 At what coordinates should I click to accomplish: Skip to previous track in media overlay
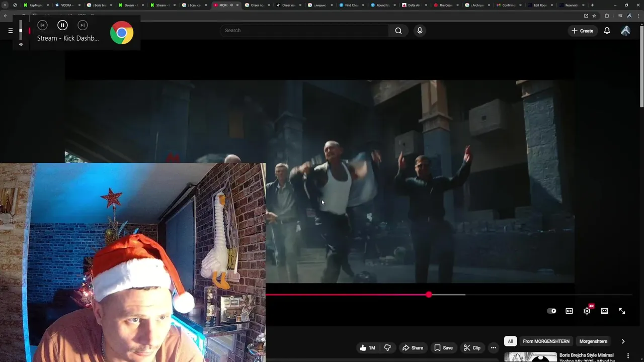[42, 25]
